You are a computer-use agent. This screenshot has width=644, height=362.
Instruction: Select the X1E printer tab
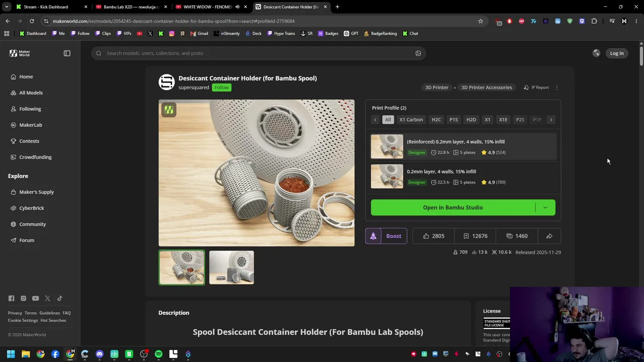503,120
